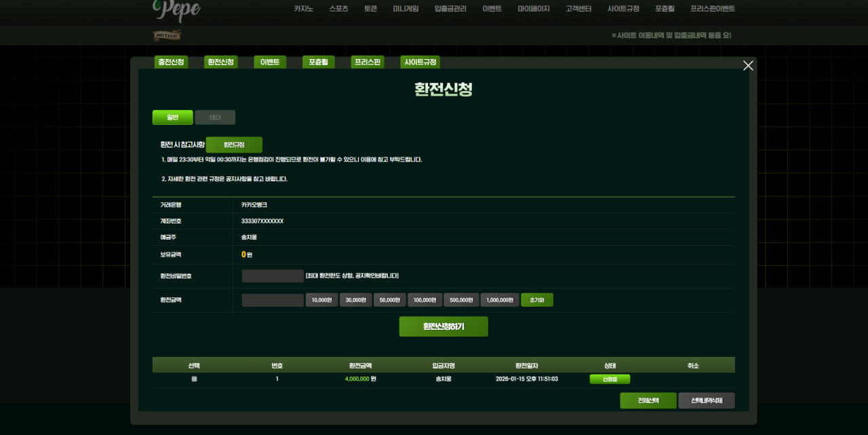This screenshot has width=868, height=435.
Task: Open 카지노 in the top menu
Action: coord(303,9)
